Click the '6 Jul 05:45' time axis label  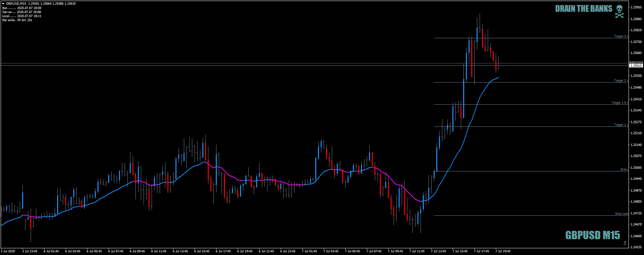click(94, 251)
